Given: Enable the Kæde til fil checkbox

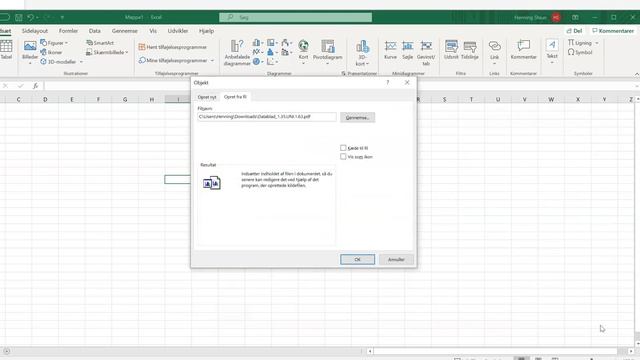Looking at the screenshot, I should tap(343, 148).
